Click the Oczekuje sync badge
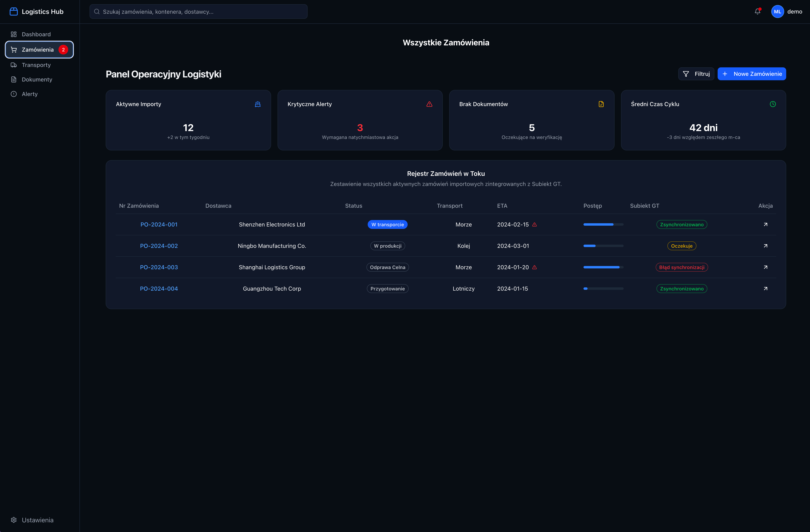This screenshot has width=810, height=532. coord(682,246)
